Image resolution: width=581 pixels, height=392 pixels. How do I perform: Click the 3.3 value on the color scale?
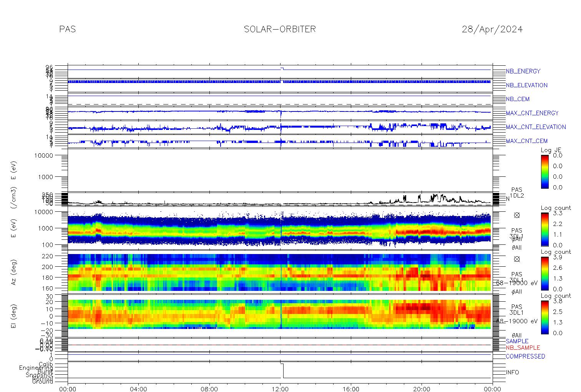[558, 213]
